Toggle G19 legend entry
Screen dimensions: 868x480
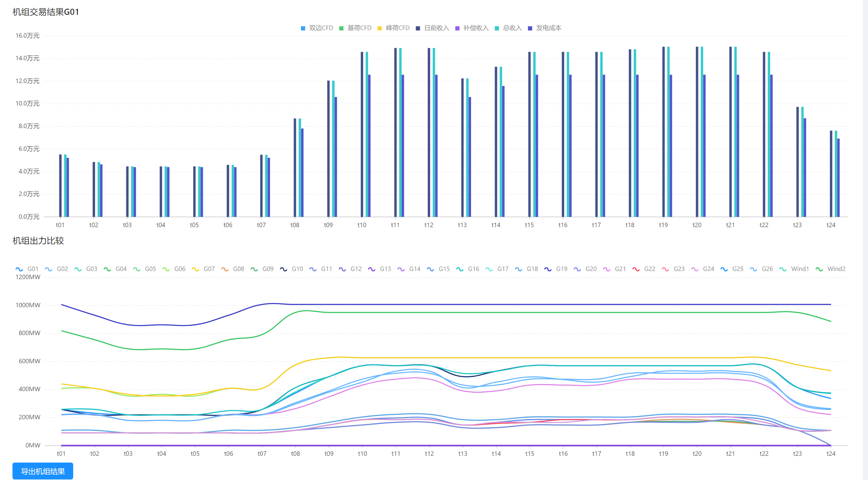[556, 269]
